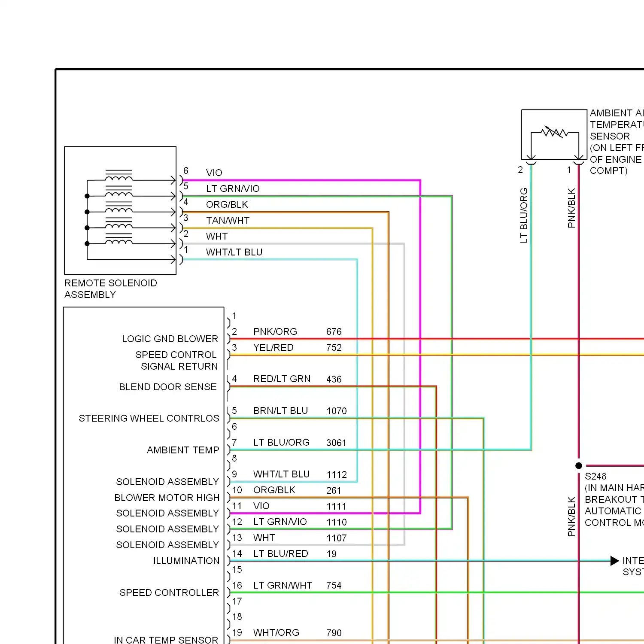The width and height of the screenshot is (644, 644).
Task: Click 'WHT' label at connector pin 13
Action: [264, 538]
